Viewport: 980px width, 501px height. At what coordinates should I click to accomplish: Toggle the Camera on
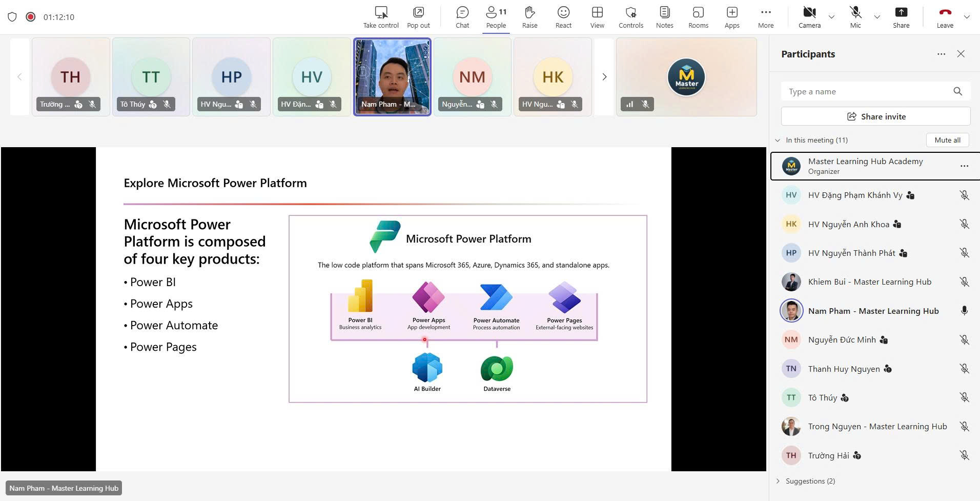point(809,17)
